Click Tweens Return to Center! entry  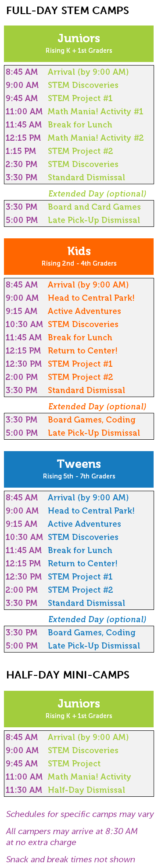click(x=83, y=564)
